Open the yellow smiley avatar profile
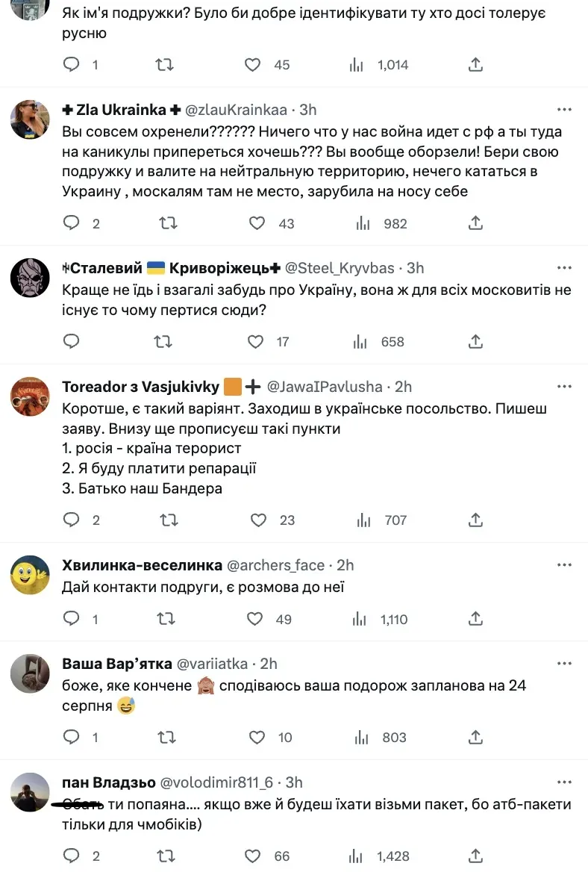Screen dimensions: 588x875 click(31, 574)
